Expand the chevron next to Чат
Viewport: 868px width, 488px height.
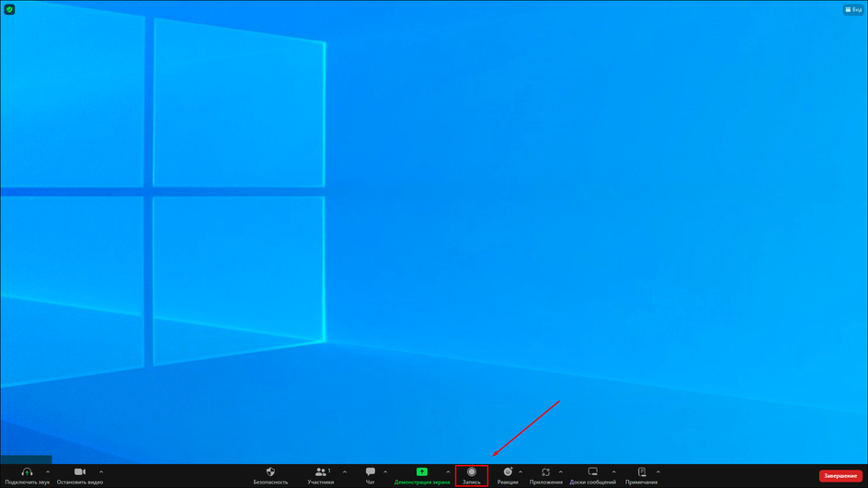pyautogui.click(x=385, y=472)
